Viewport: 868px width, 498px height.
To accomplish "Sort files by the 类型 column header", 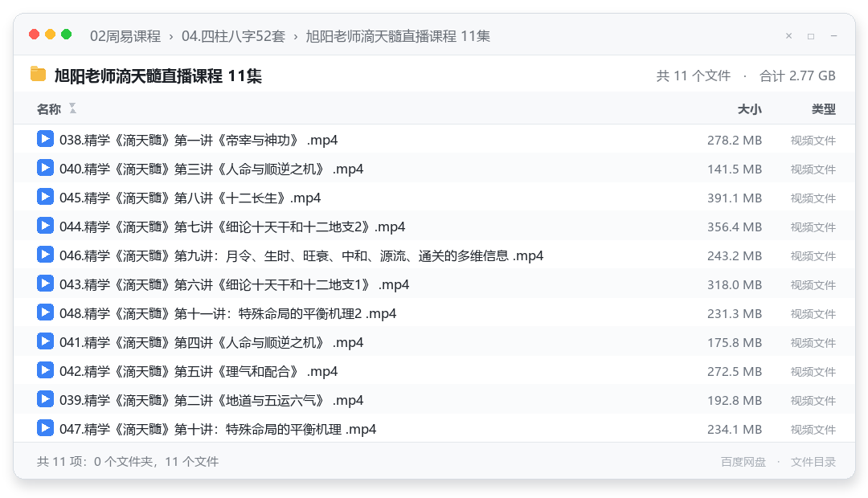I will click(824, 109).
